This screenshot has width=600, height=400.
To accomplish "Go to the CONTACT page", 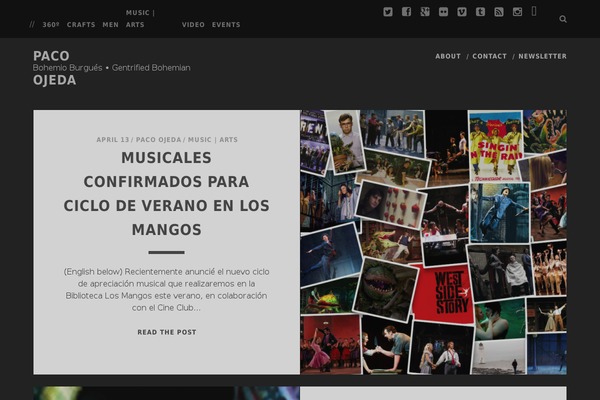I will click(x=489, y=56).
